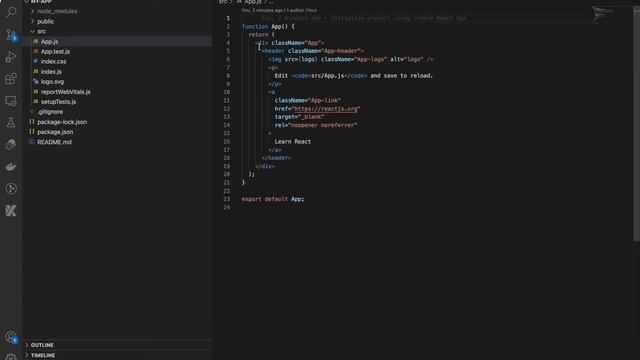Open the Extensions view
The height and width of the screenshot is (360, 640).
pyautogui.click(x=11, y=79)
